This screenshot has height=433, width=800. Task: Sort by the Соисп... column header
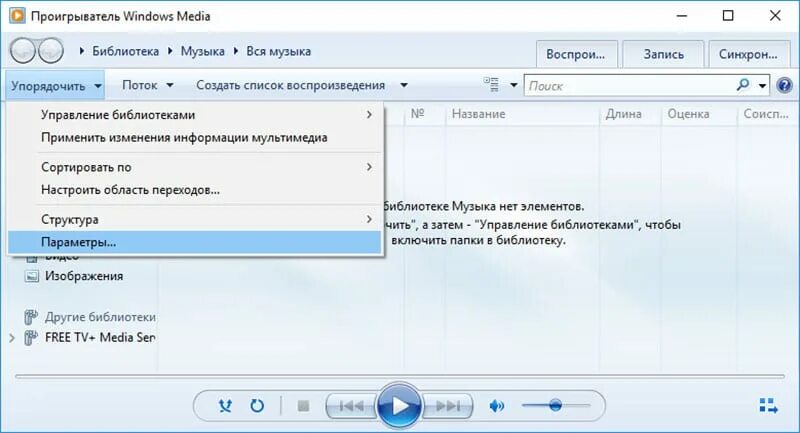pos(766,114)
